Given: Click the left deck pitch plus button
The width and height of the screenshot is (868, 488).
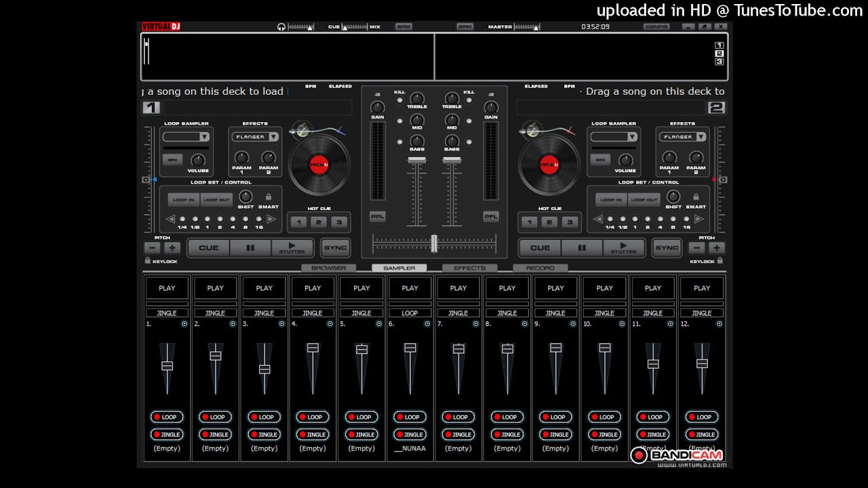Looking at the screenshot, I should 172,248.
